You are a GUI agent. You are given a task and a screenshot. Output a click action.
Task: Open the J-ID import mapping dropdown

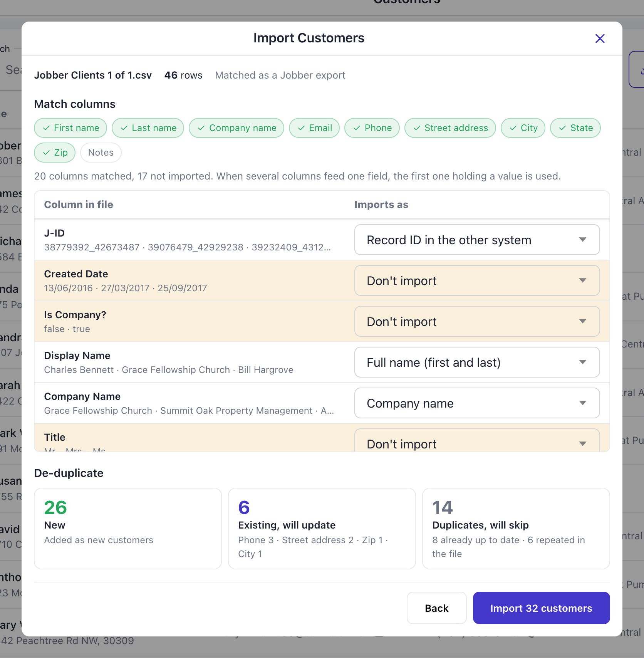coord(477,240)
